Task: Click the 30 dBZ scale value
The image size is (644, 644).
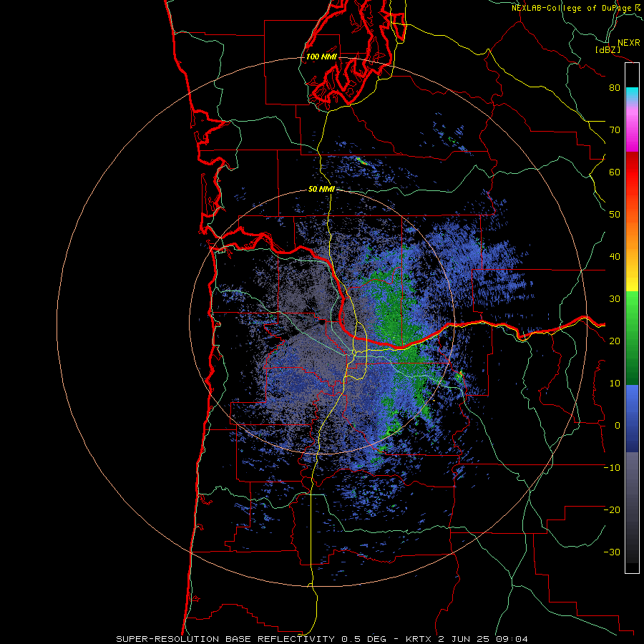Action: tap(615, 299)
